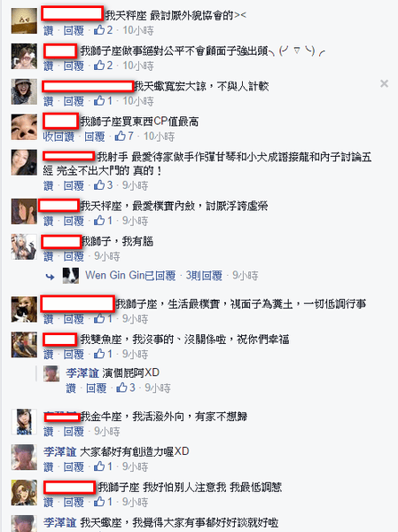The width and height of the screenshot is (398, 532).
Task: Reply to the 射手 comment
Action: 74,185
